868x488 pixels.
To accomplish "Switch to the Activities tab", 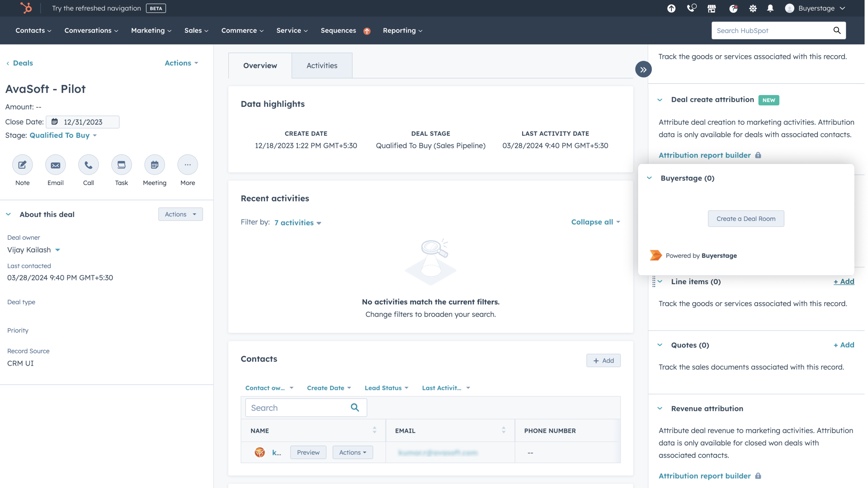I will tap(322, 65).
